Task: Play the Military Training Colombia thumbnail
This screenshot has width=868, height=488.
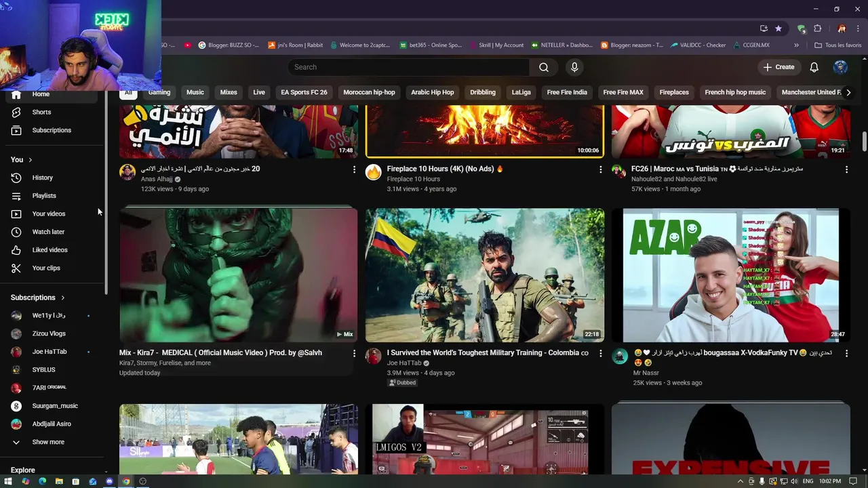Action: (x=485, y=275)
